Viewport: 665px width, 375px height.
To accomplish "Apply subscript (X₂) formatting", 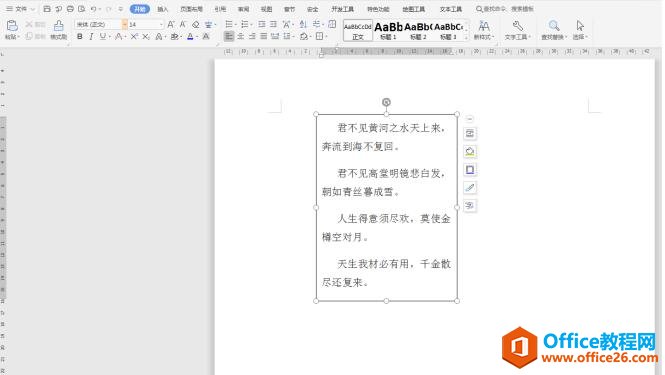I will click(145, 37).
